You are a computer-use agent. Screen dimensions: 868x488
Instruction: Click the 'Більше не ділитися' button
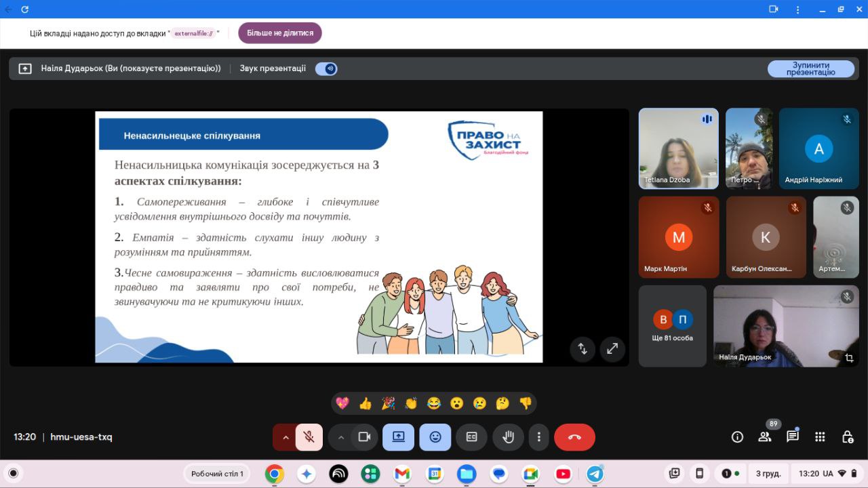click(279, 33)
